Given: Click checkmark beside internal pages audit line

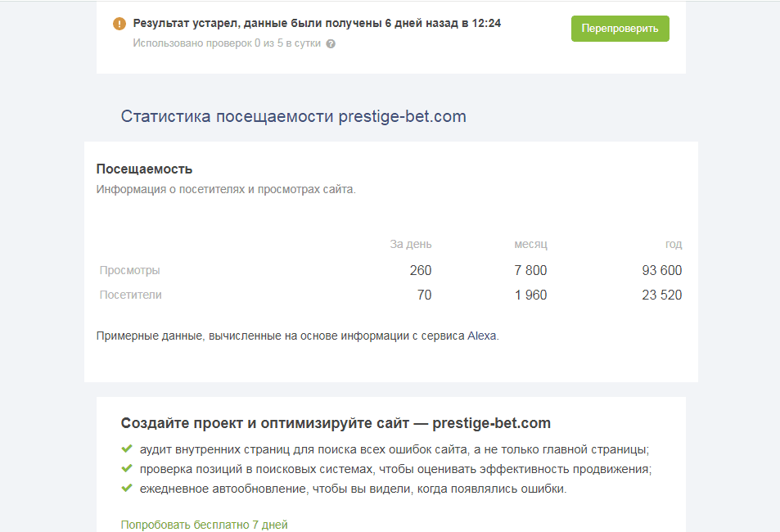Looking at the screenshot, I should tap(127, 449).
